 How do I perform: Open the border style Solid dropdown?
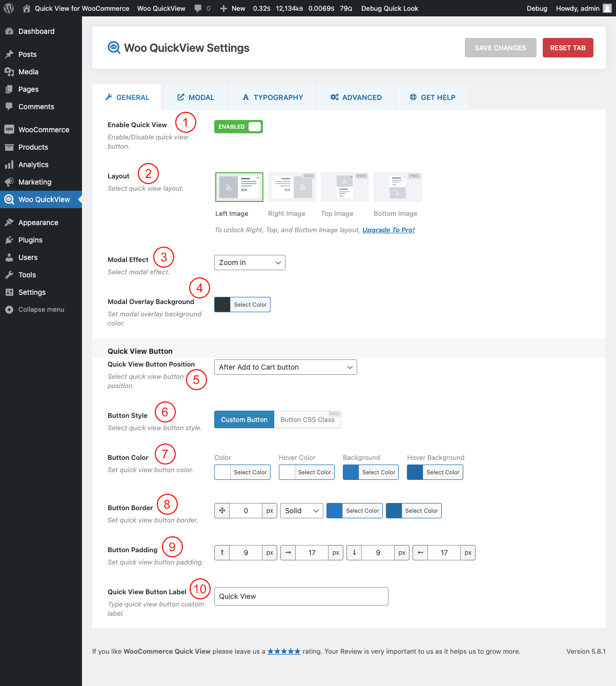[x=302, y=511]
